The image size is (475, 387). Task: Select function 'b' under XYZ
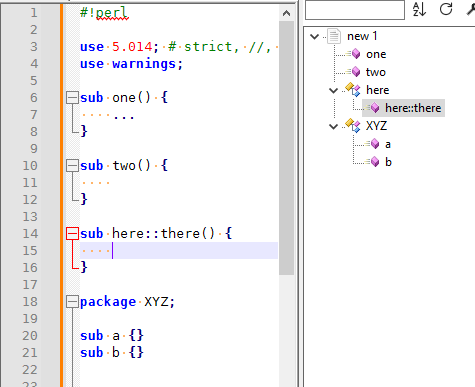tap(388, 162)
